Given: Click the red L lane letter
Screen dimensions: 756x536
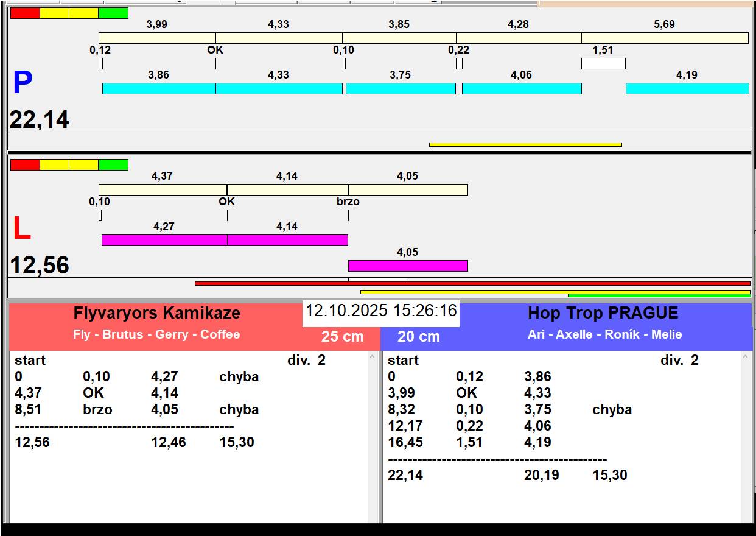Looking at the screenshot, I should [x=21, y=229].
